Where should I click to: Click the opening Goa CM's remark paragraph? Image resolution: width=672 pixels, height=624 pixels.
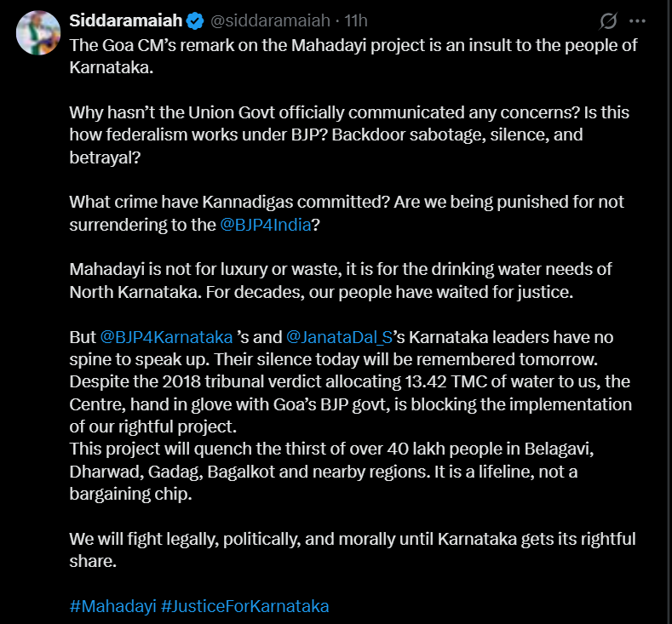point(353,56)
